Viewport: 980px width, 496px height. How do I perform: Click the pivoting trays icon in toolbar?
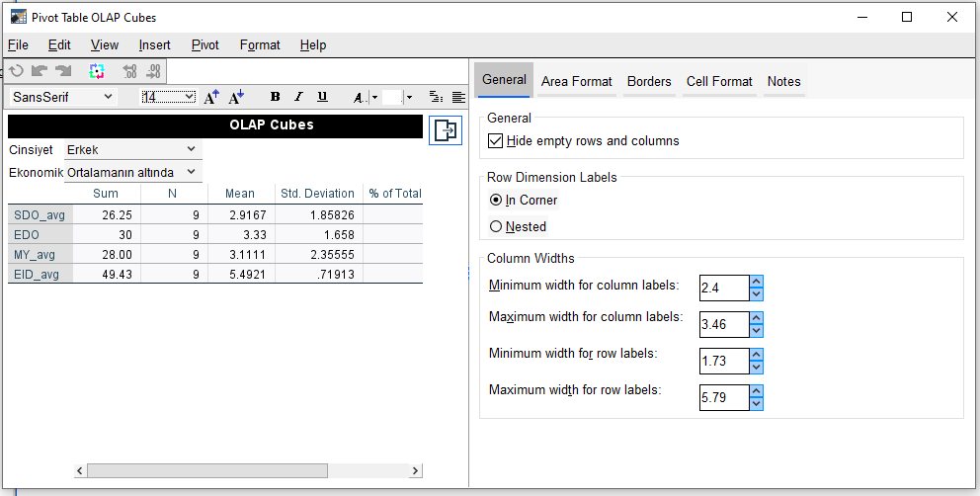pos(96,71)
